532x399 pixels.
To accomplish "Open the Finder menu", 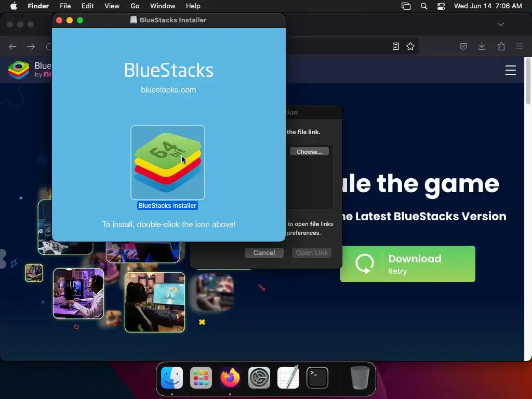I will coord(38,6).
